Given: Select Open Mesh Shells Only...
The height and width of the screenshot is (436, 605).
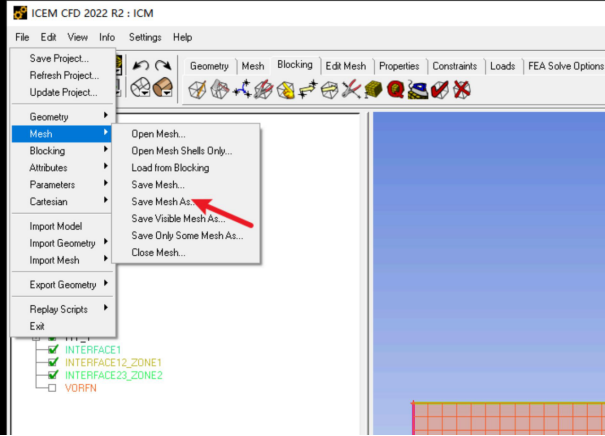Looking at the screenshot, I should click(186, 151).
